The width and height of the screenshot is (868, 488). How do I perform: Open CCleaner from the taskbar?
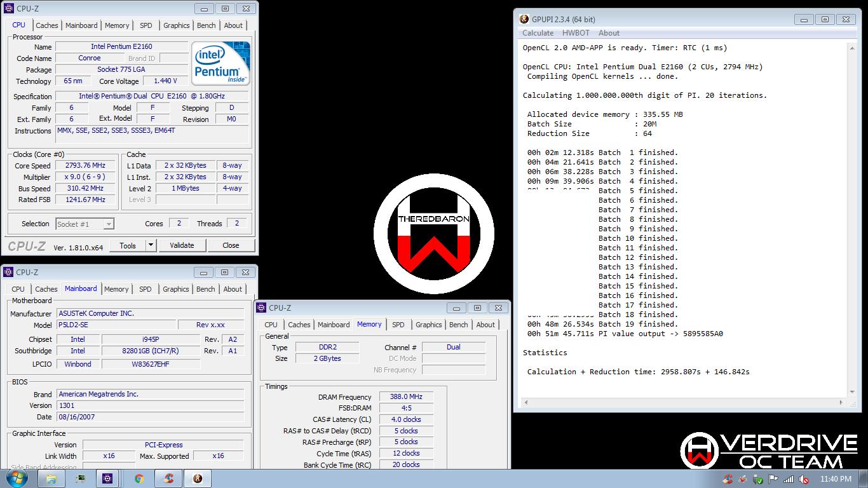click(x=168, y=478)
